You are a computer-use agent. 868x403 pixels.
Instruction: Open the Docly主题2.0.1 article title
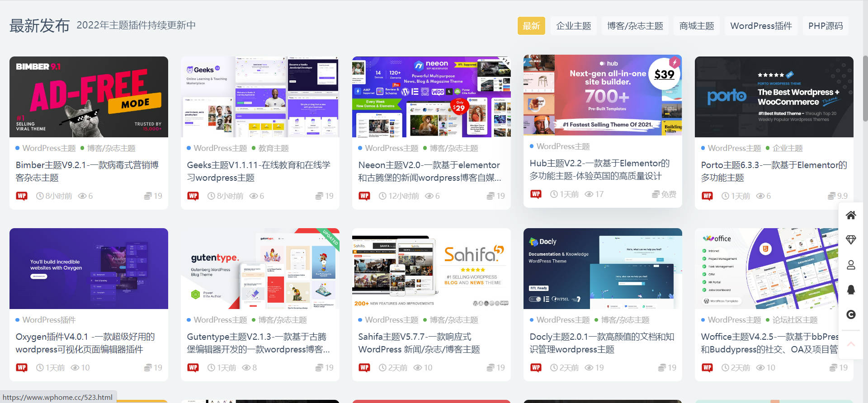point(602,343)
